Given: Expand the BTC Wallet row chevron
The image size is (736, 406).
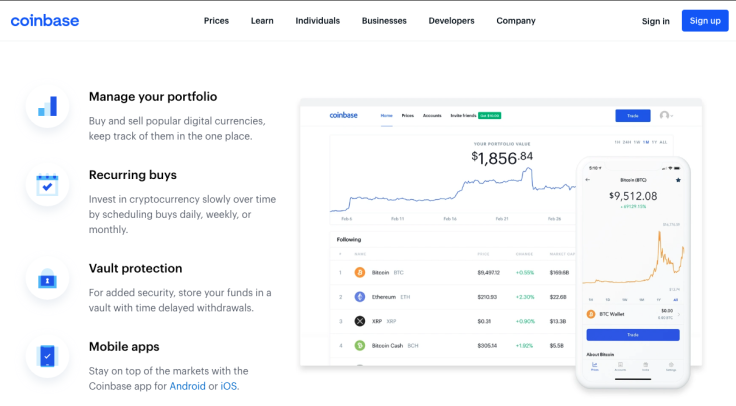Looking at the screenshot, I should click(x=680, y=313).
